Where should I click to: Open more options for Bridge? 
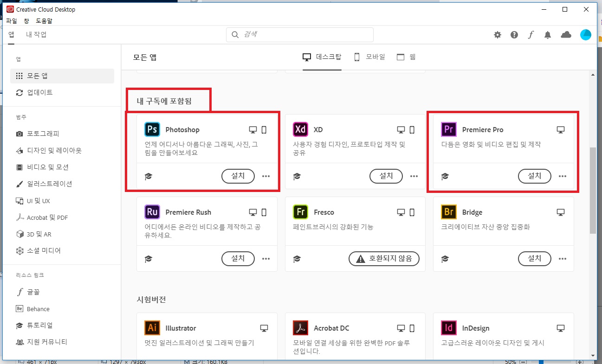click(x=563, y=259)
